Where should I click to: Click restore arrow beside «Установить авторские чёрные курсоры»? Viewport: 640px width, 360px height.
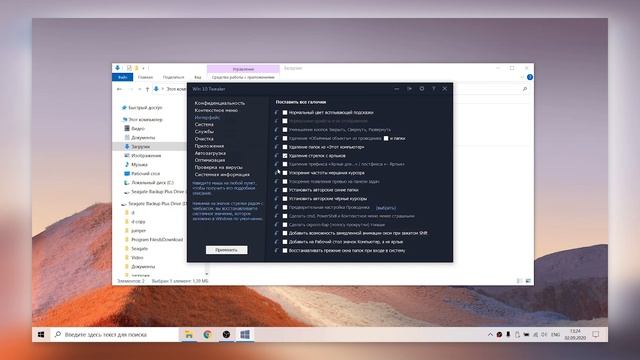click(277, 198)
